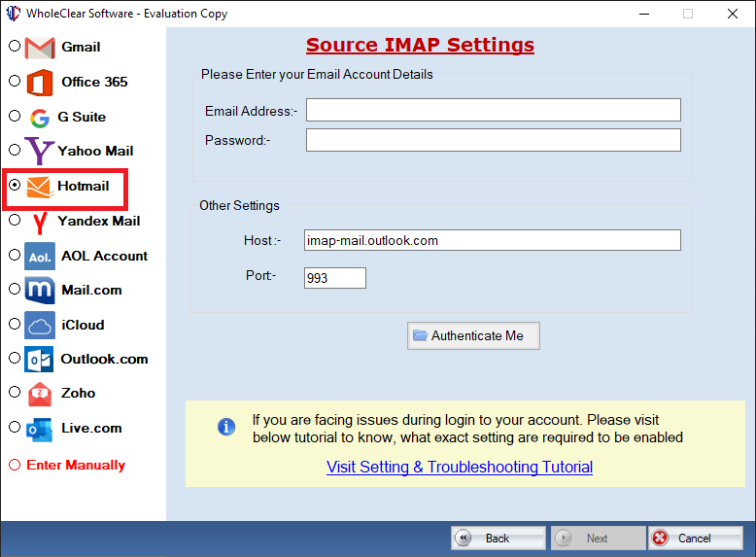
Task: Click the AOL Account icon
Action: (40, 256)
